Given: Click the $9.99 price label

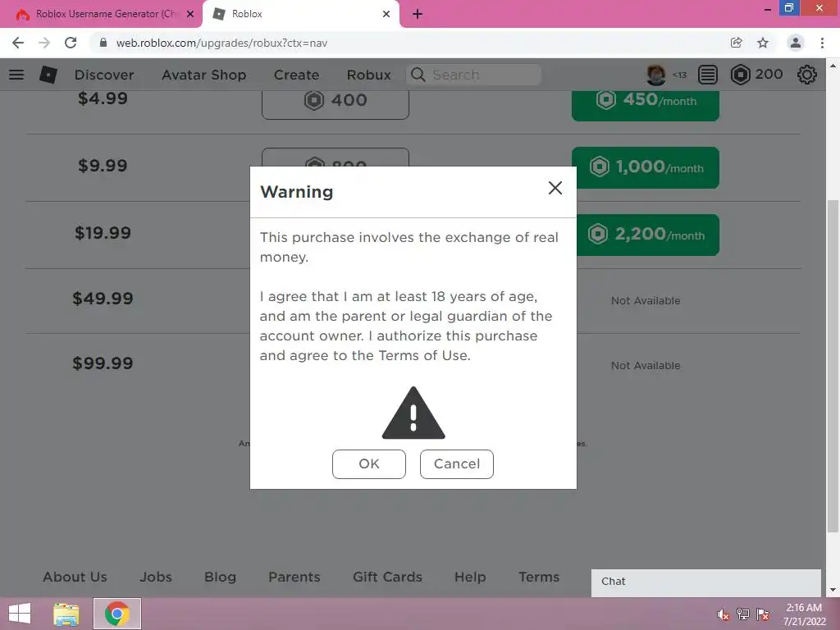Looking at the screenshot, I should click(103, 166).
